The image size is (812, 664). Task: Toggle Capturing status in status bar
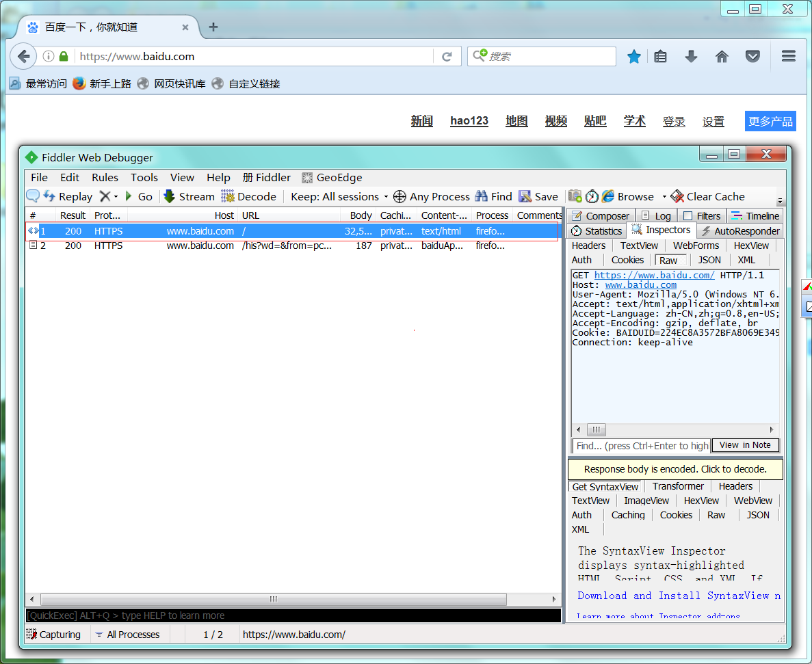point(54,635)
